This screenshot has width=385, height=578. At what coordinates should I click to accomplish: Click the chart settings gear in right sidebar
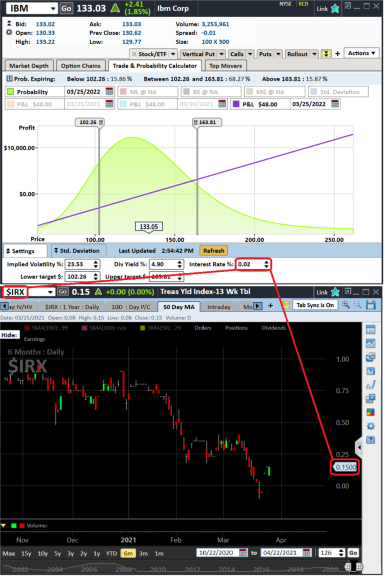point(370,426)
